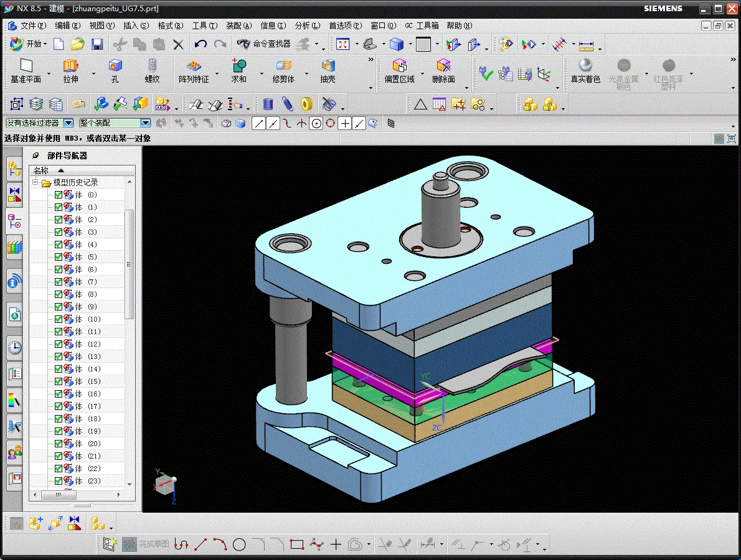Select the 孔 (Hole) feature tool
741x560 pixels.
(x=115, y=66)
